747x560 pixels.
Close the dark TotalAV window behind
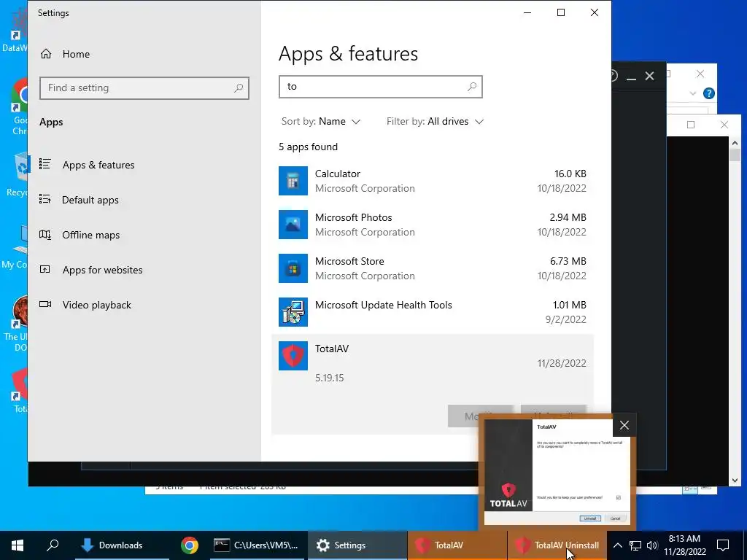pos(649,76)
